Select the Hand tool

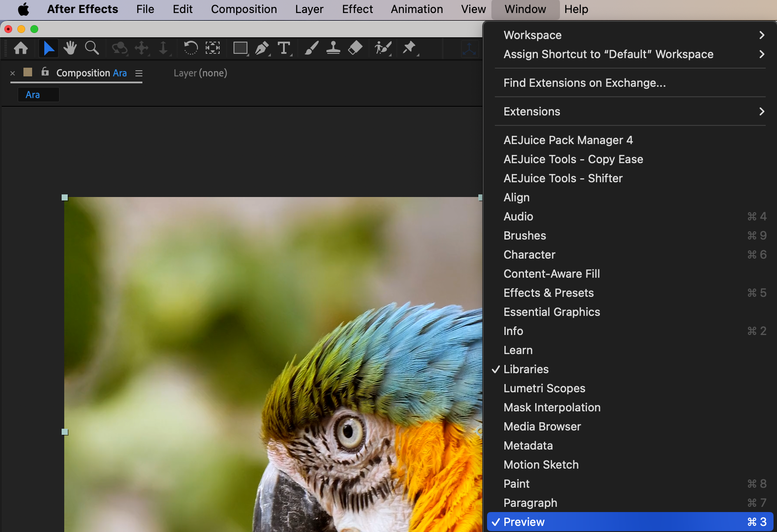pyautogui.click(x=70, y=48)
